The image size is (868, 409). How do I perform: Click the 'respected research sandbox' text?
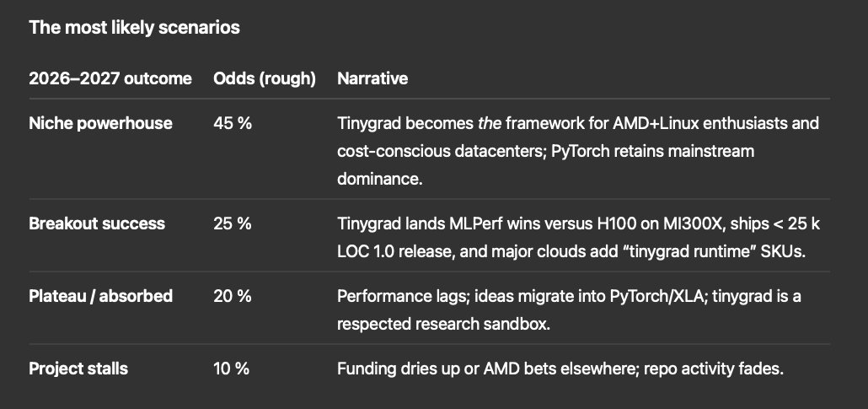point(443,324)
